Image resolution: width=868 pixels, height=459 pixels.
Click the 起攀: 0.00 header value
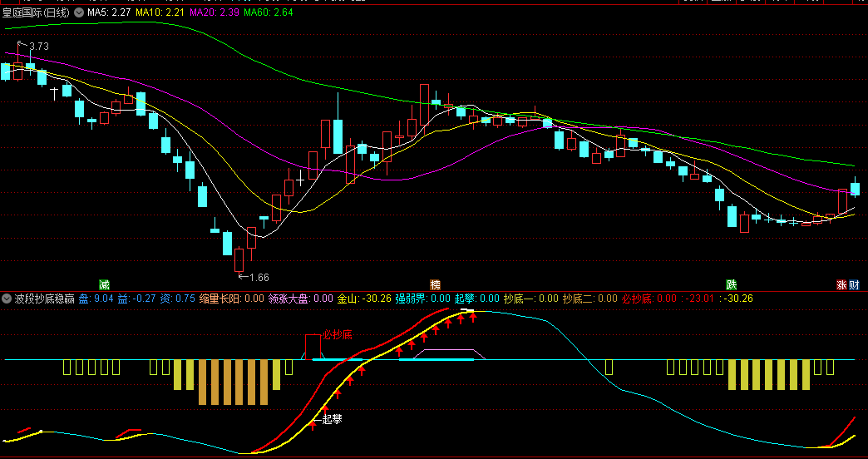coord(477,299)
